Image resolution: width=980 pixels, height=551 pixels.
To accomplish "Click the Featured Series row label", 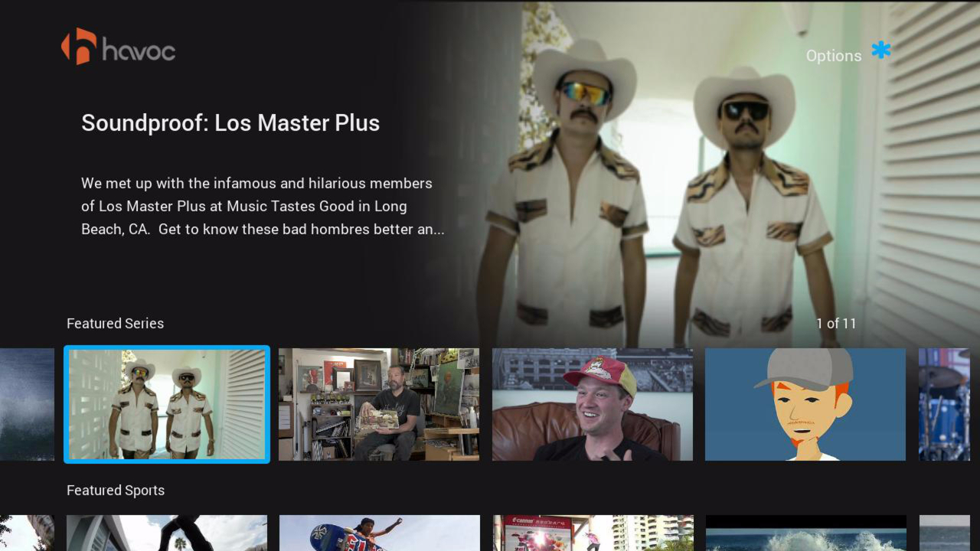I will click(115, 323).
